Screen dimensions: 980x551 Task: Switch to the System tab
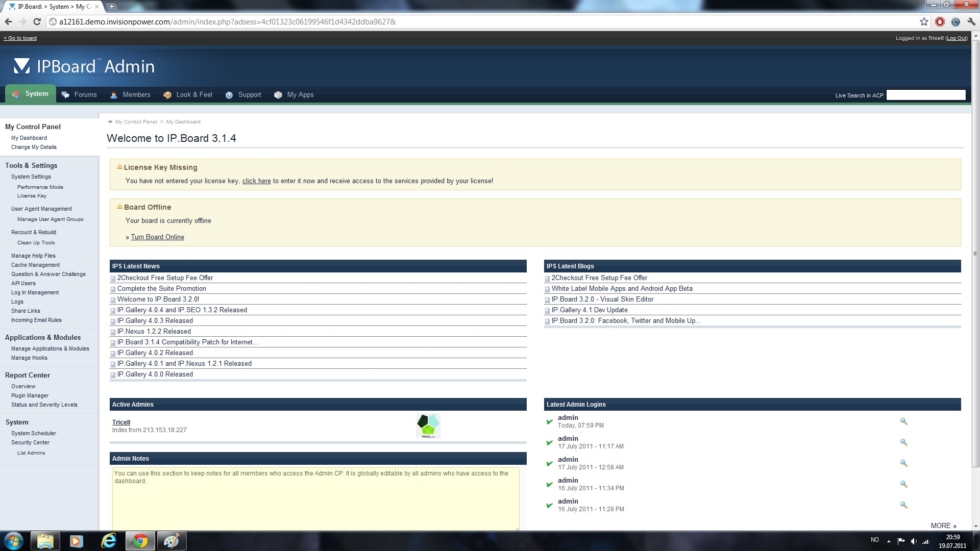pos(31,94)
